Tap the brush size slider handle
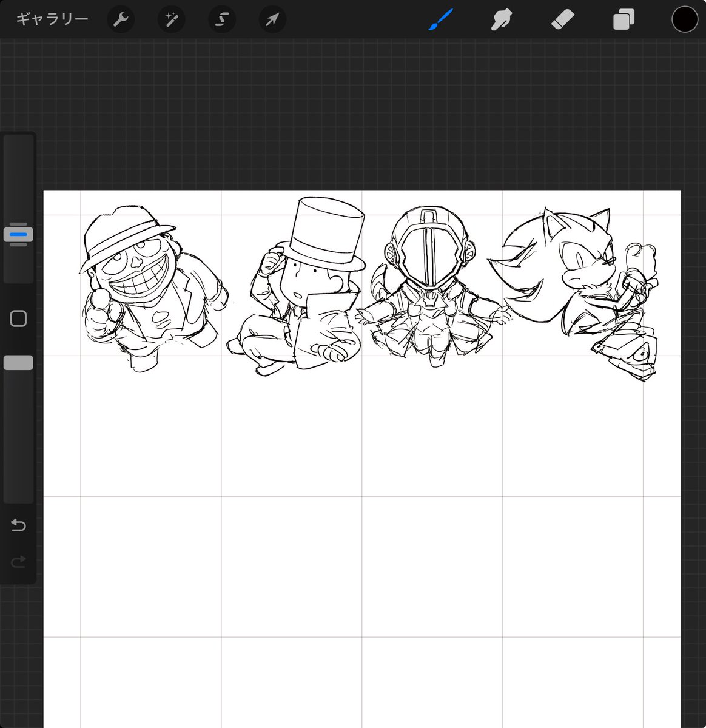 (18, 234)
